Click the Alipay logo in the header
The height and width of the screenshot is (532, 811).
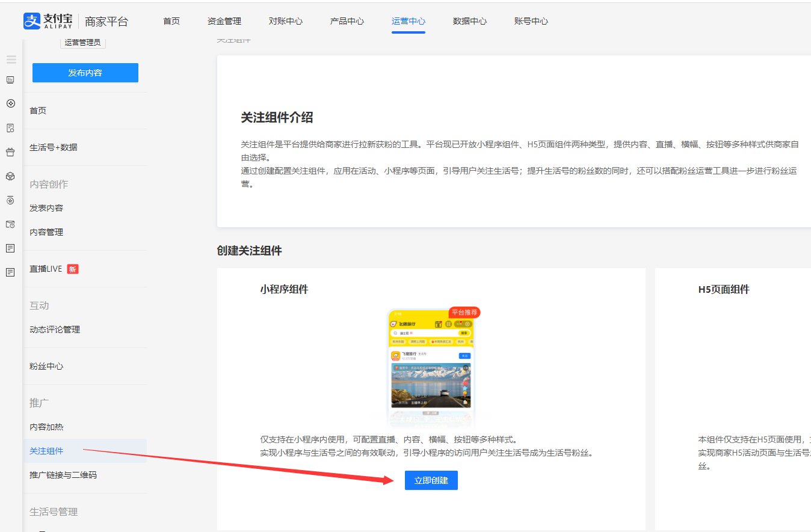coord(48,21)
